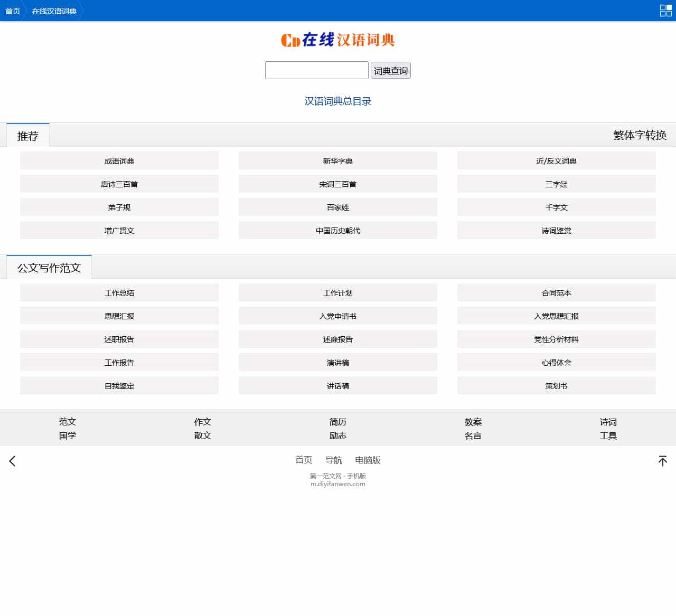Open the 策划书 template category

coord(556,386)
